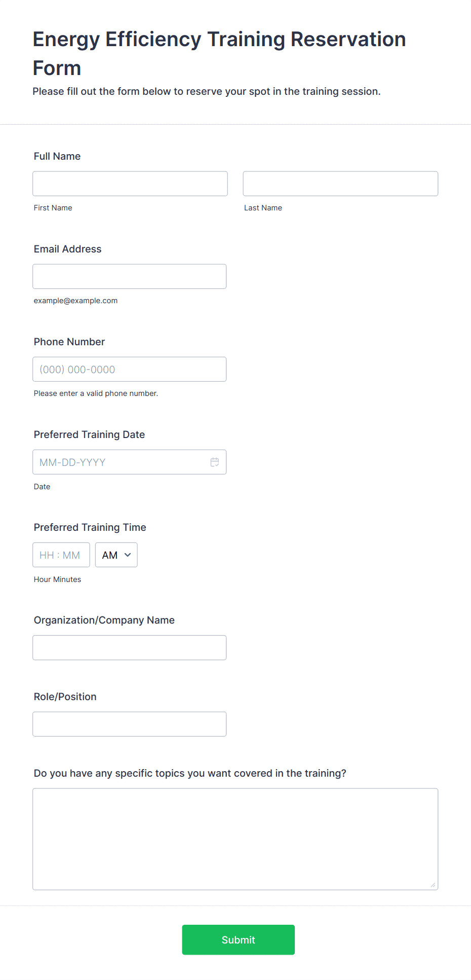Focus the Organization/Company Name field
This screenshot has width=471, height=980.
coord(130,647)
